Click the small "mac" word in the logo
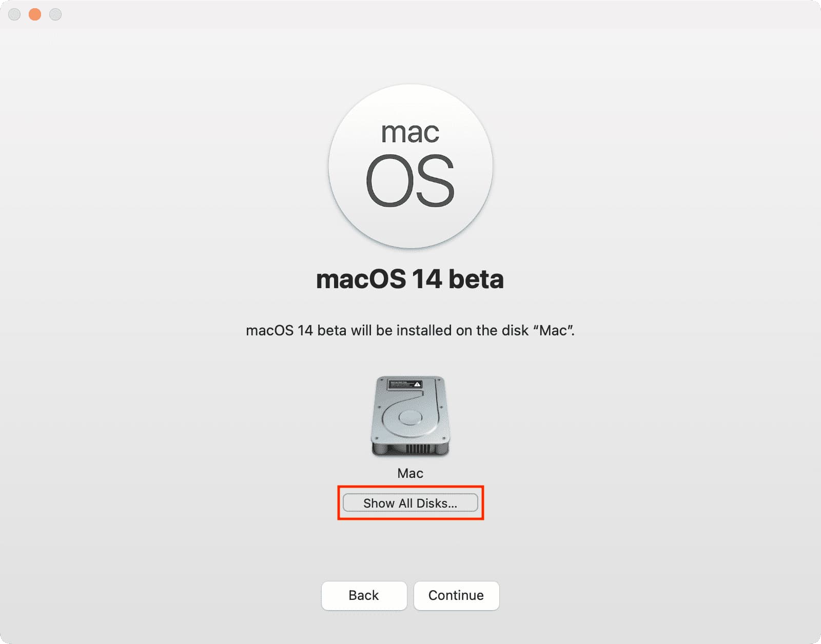The height and width of the screenshot is (644, 821). pos(410,133)
